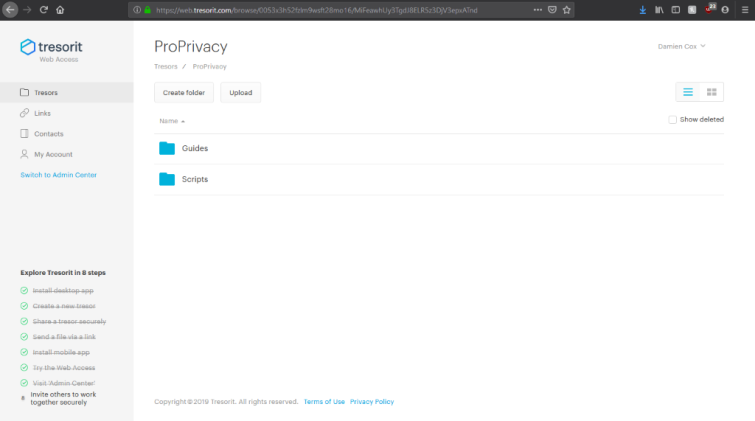Image resolution: width=755 pixels, height=421 pixels.
Task: Click Invite others to work together securely
Action: (63, 398)
